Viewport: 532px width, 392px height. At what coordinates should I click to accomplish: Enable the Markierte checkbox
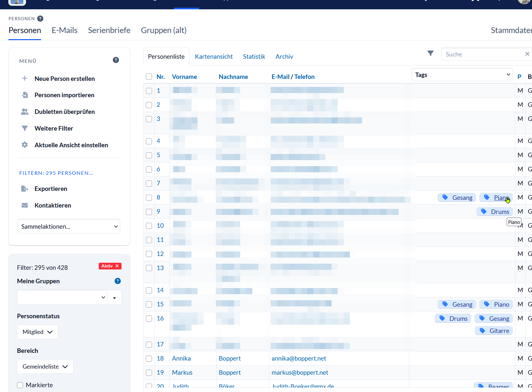[x=20, y=385]
